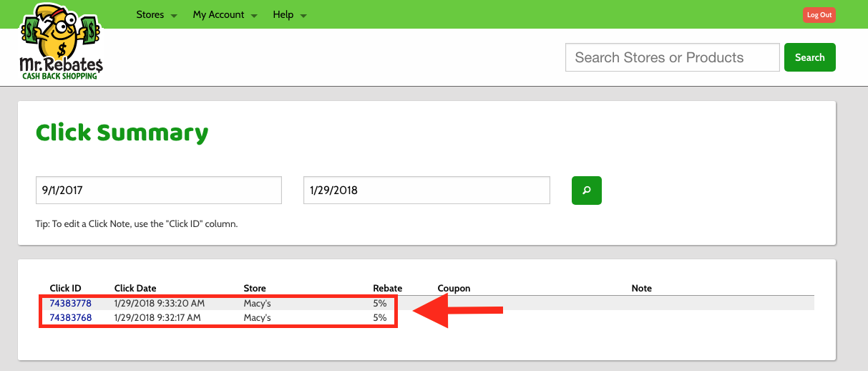Click the green Search button
This screenshot has width=868, height=371.
tap(809, 57)
